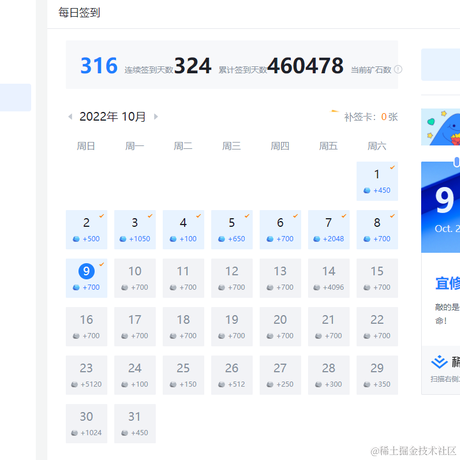Select day 23 with +5120 reward
Image resolution: width=460 pixels, height=460 pixels.
86,375
